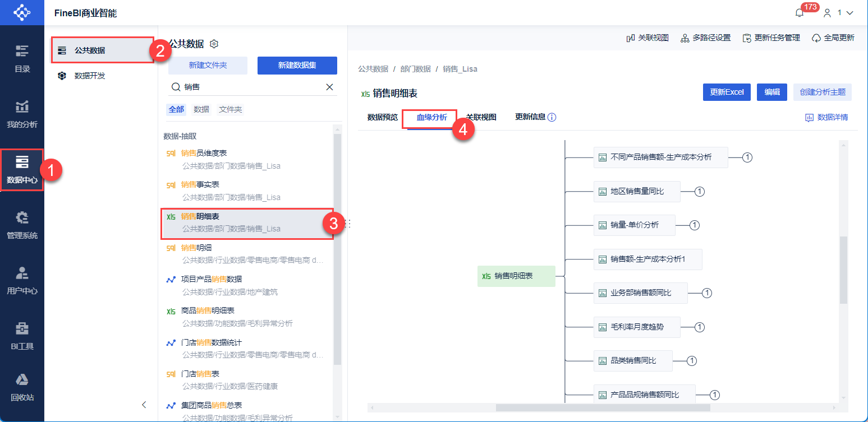Clear the search box with the X

pyautogui.click(x=330, y=87)
